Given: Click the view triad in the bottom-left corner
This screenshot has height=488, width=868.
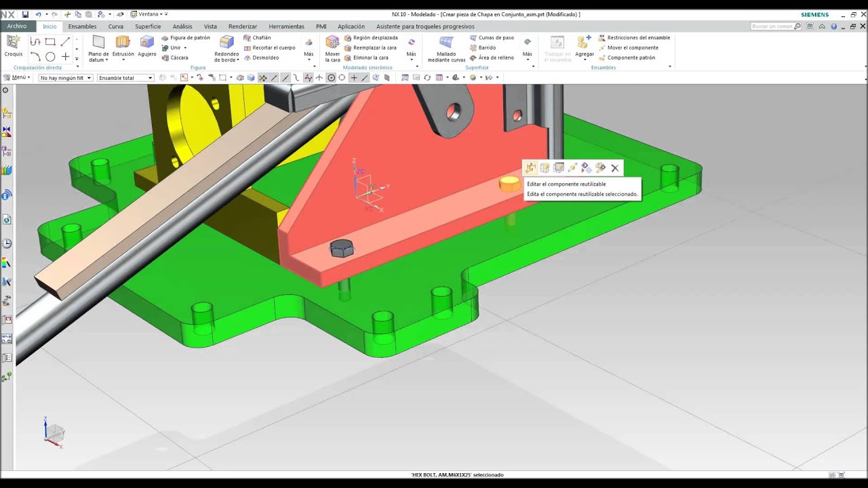Looking at the screenshot, I should [54, 432].
